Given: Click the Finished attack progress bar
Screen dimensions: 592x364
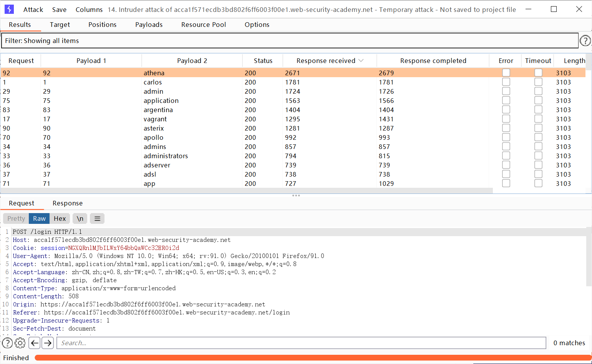Looking at the screenshot, I should (313, 357).
